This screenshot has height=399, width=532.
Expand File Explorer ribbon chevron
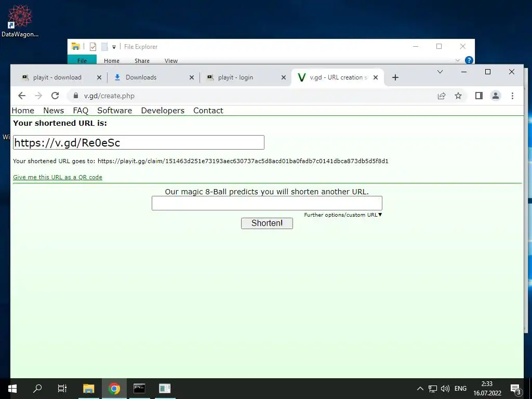pyautogui.click(x=457, y=60)
